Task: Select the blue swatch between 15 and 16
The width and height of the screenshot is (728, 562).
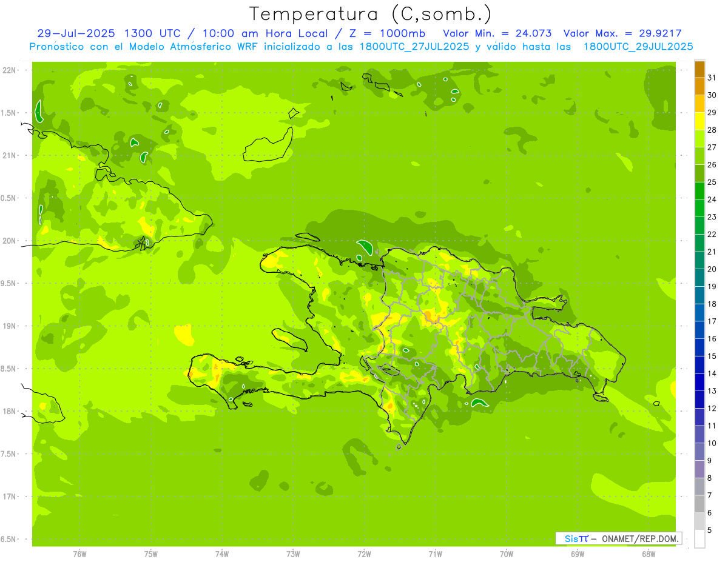Action: (x=699, y=347)
